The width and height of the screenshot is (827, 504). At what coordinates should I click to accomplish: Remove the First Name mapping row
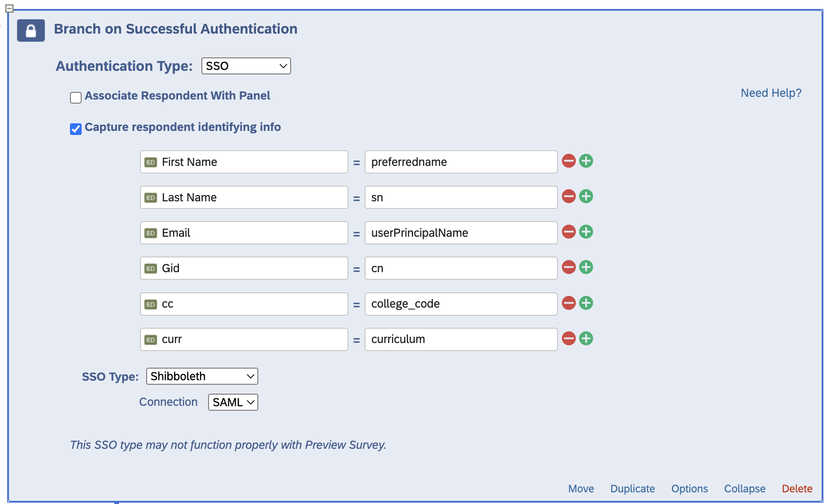568,161
